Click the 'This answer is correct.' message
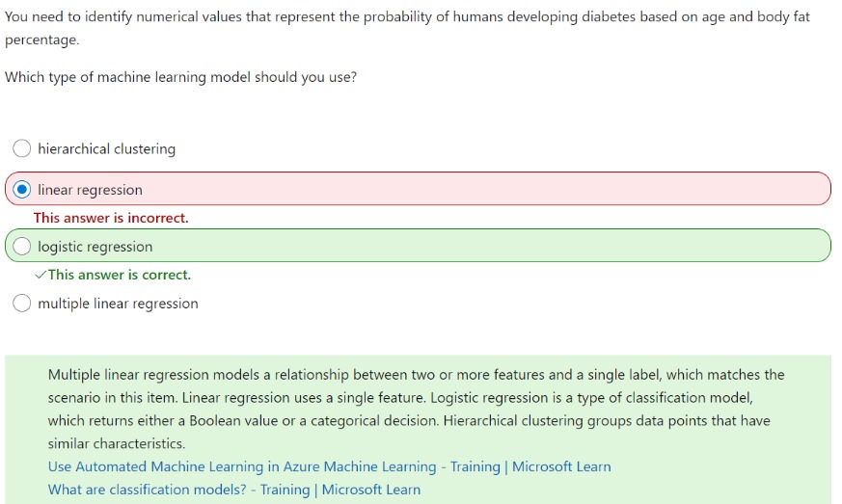 pyautogui.click(x=120, y=275)
